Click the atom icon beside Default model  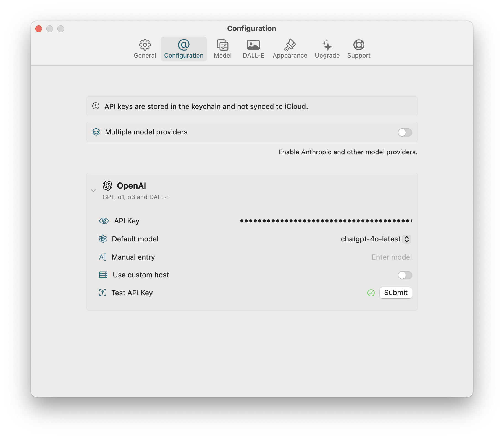click(x=103, y=239)
